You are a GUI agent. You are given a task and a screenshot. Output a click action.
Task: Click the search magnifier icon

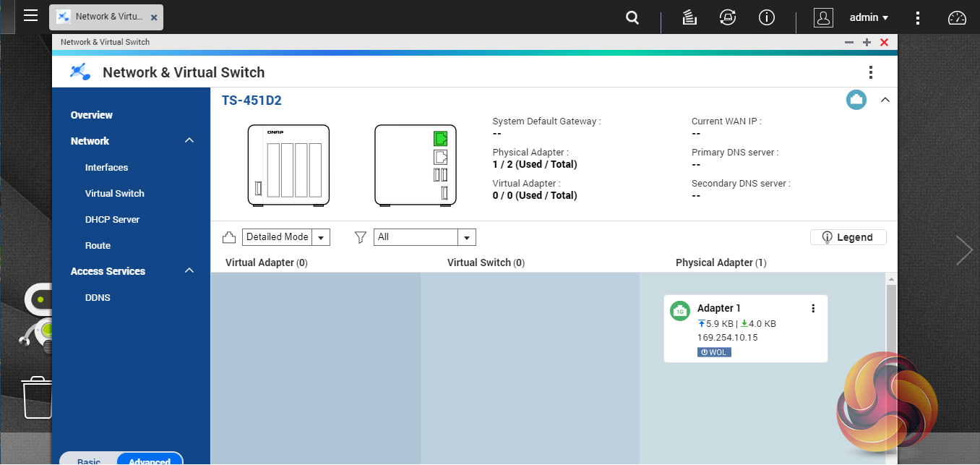click(x=632, y=18)
